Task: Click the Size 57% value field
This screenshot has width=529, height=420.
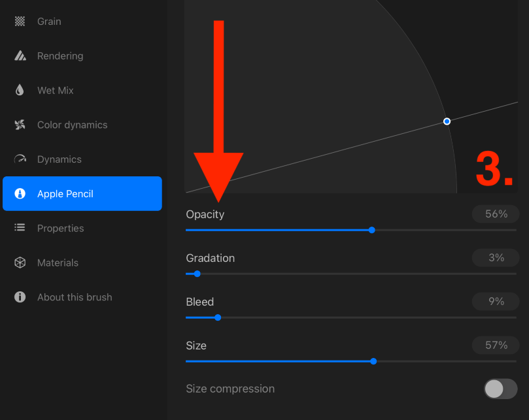Action: [496, 345]
